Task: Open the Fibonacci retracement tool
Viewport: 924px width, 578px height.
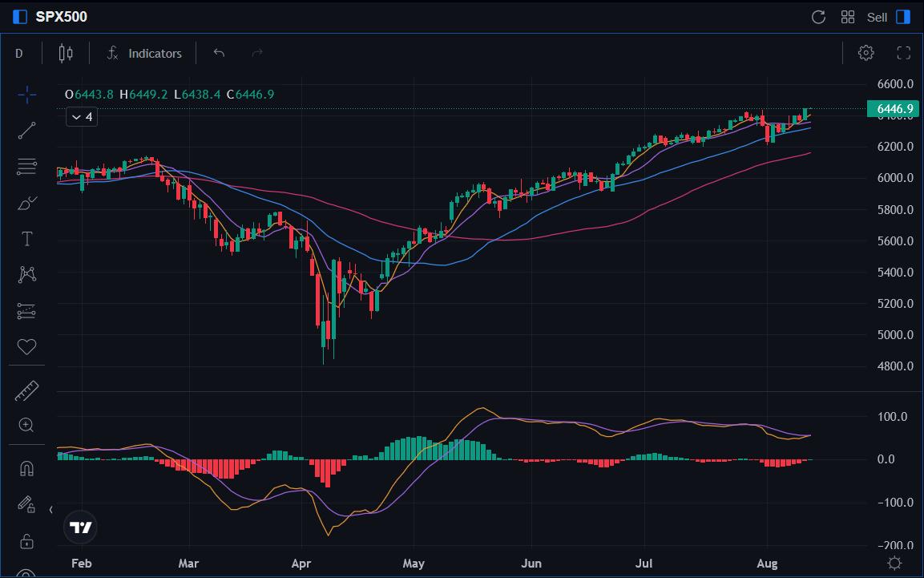Action: [x=26, y=166]
